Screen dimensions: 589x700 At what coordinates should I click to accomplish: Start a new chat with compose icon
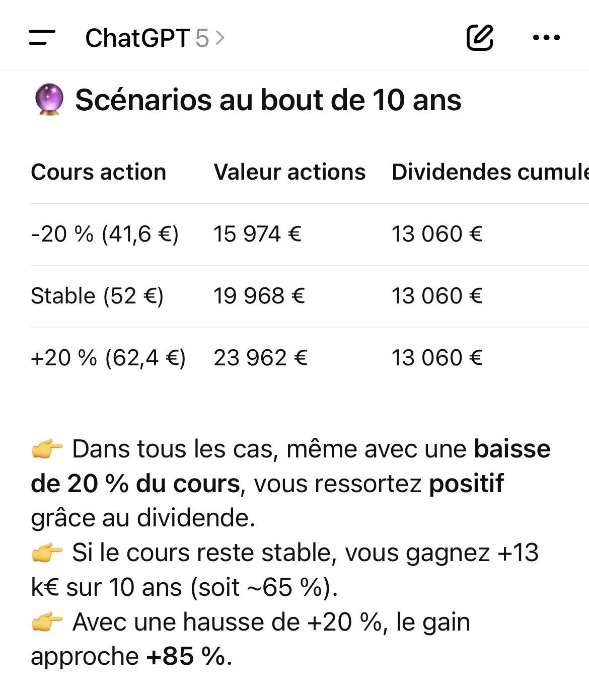tap(479, 38)
